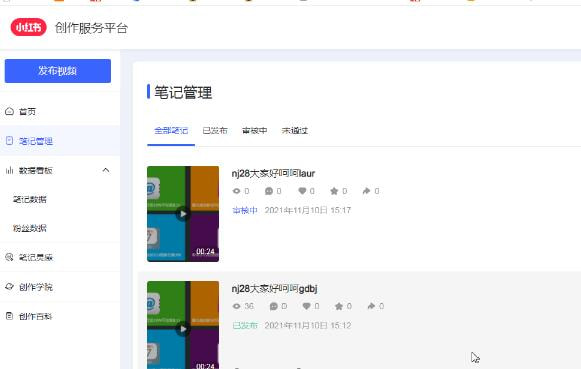Open 笔记灵感 inspiration icon in sidebar

coord(10,257)
